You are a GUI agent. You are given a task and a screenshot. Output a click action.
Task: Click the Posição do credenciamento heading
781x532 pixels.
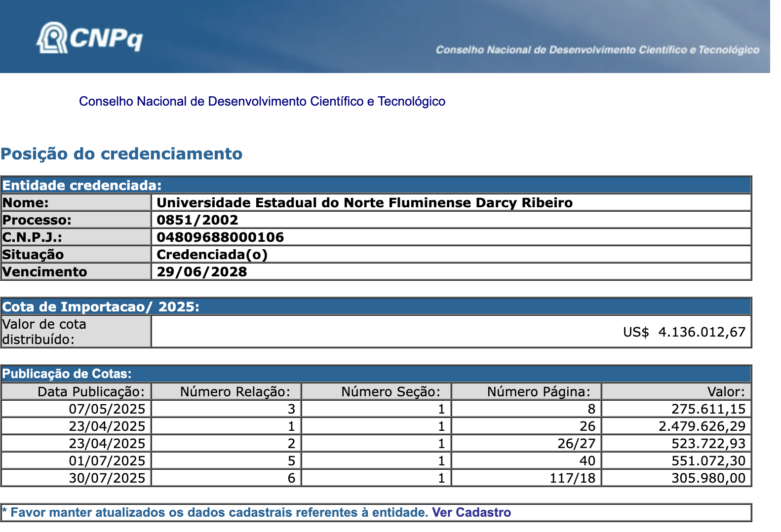121,153
